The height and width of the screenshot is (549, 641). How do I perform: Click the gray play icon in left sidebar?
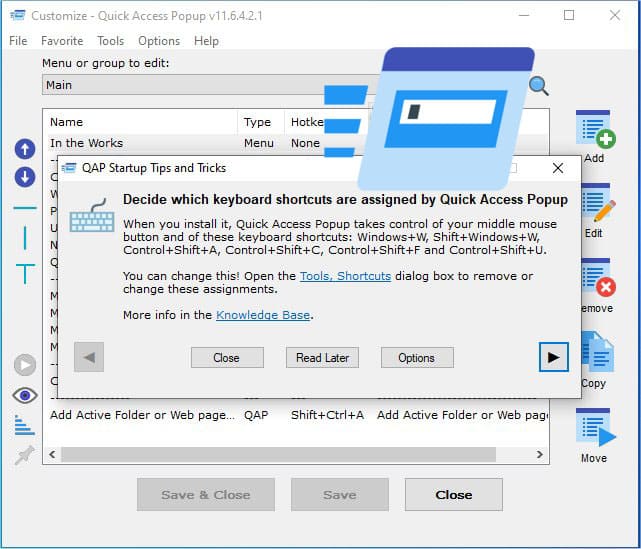point(25,365)
